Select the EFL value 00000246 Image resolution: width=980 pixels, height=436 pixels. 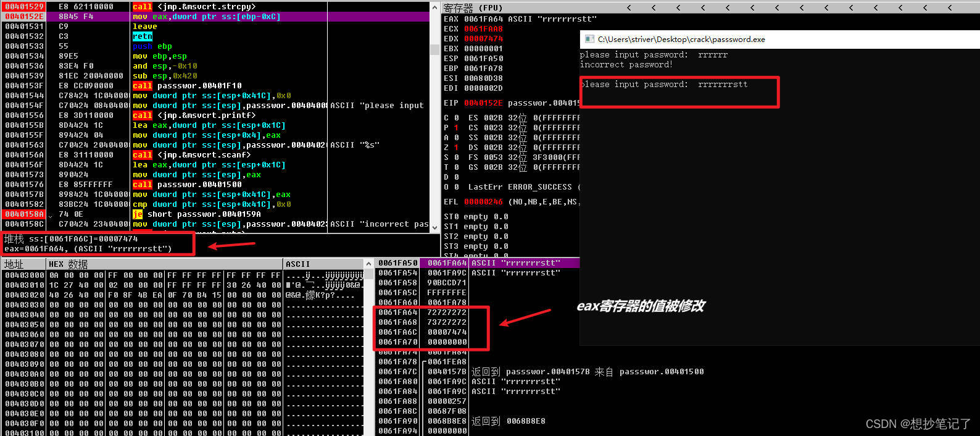click(483, 202)
